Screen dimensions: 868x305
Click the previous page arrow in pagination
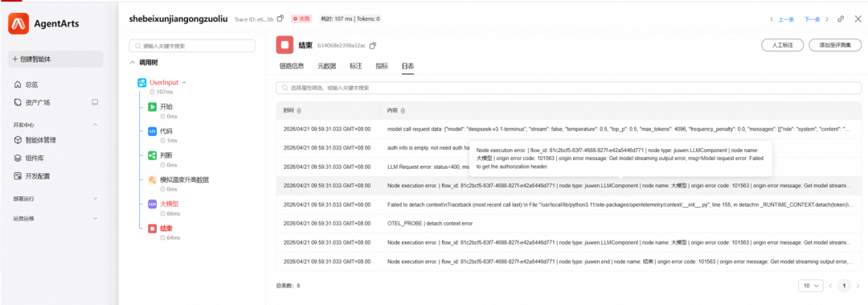pos(829,286)
